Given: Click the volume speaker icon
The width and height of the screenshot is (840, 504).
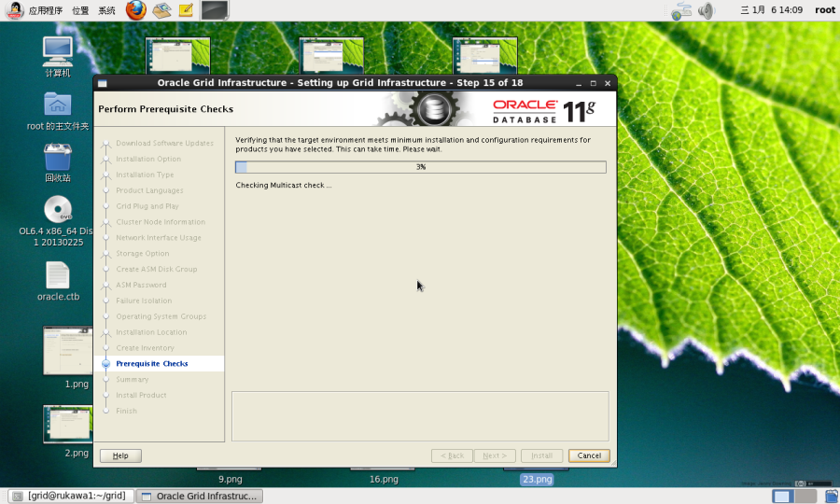Looking at the screenshot, I should (x=707, y=10).
